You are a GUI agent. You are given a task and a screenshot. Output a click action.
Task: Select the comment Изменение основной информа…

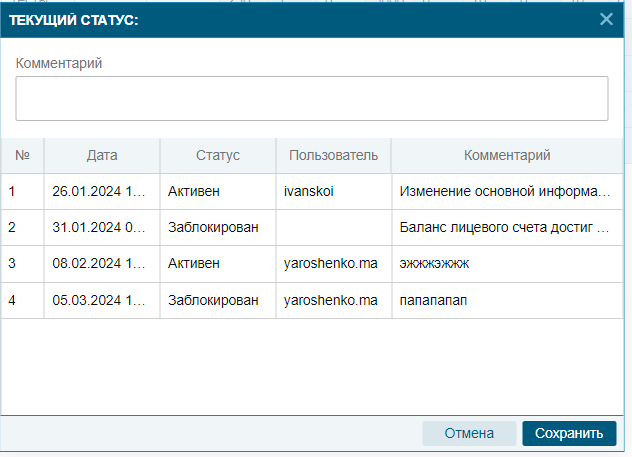click(x=505, y=191)
